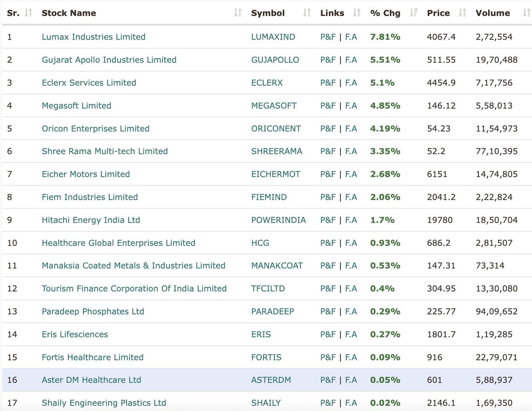Screen dimensions: 532x411
Task: Sort table by Sr. column arrows
Action: click(29, 13)
